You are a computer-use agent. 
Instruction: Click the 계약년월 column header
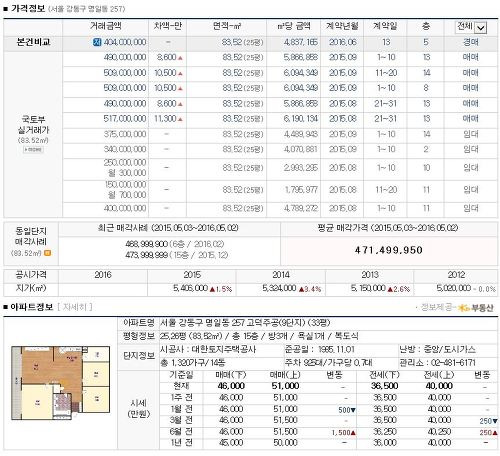(342, 26)
